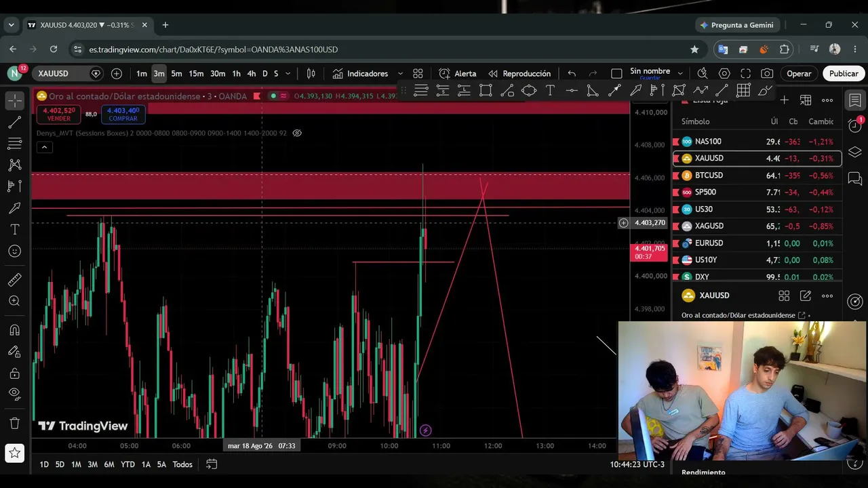The height and width of the screenshot is (488, 868).
Task: Open indicator templates grid icon
Action: click(x=418, y=73)
